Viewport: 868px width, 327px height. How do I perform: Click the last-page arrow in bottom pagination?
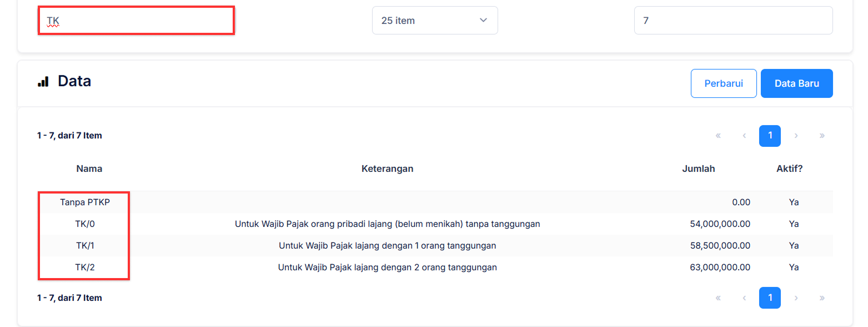822,298
